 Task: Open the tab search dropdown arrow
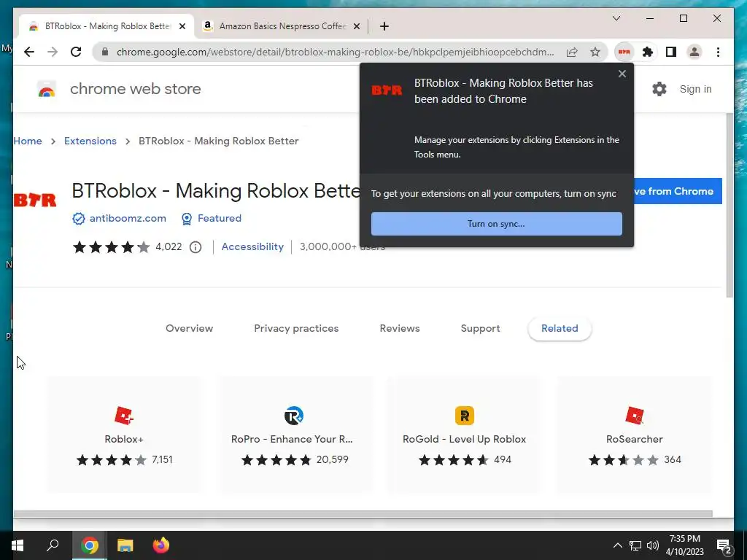[x=616, y=18]
